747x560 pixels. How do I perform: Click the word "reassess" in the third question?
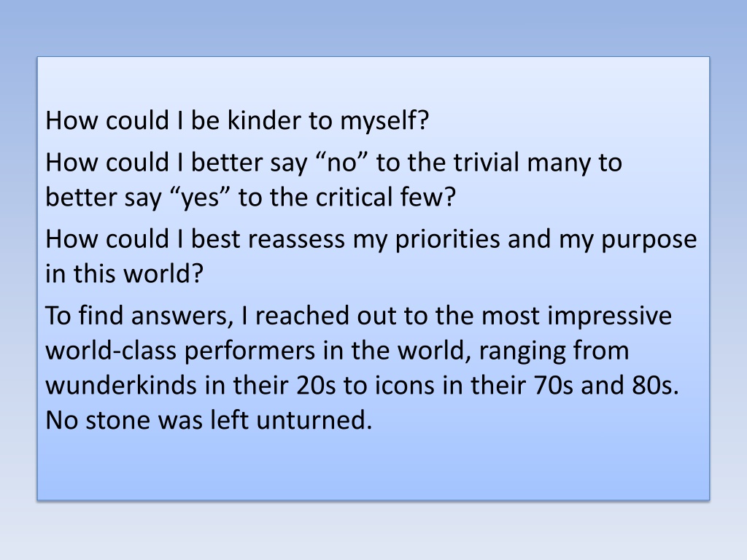(x=303, y=239)
